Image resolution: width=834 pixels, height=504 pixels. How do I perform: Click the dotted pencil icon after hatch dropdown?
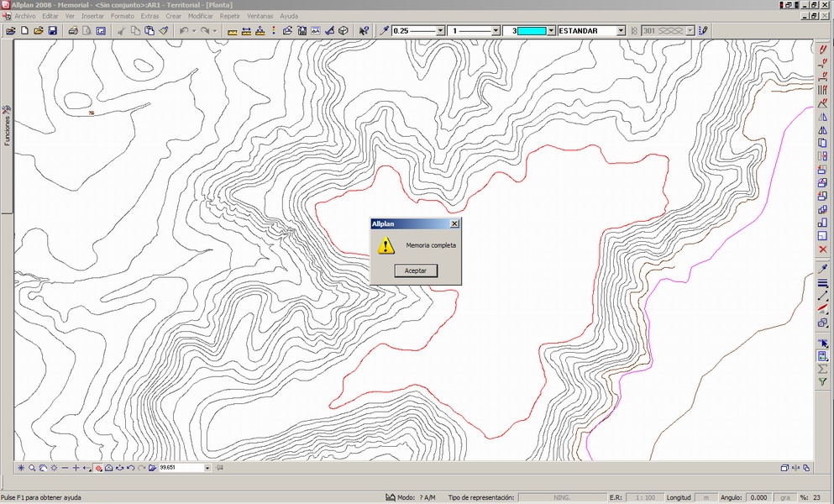coord(703,31)
